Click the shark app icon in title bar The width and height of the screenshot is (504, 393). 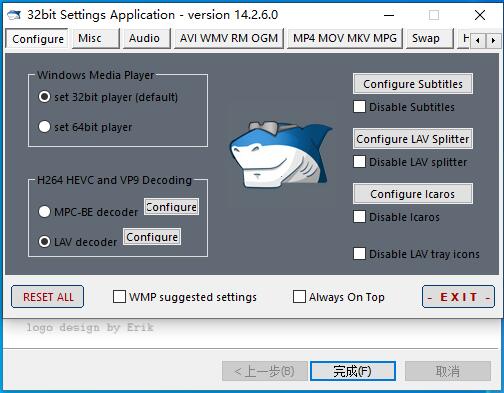(14, 15)
